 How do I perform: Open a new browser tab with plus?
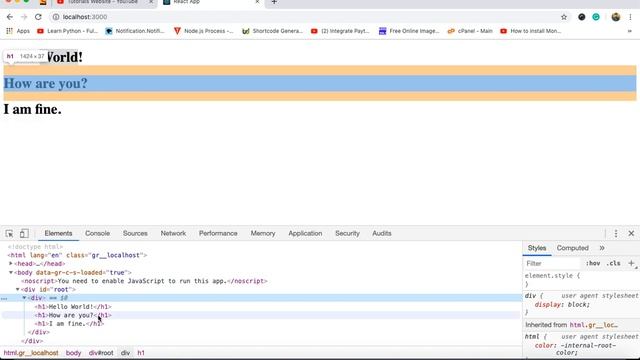coord(274,2)
